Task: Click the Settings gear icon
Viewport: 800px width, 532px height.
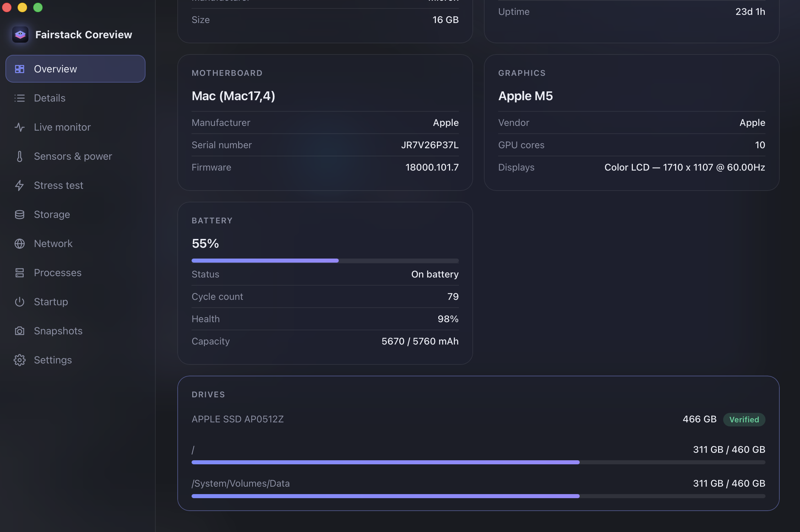Action: coord(20,360)
